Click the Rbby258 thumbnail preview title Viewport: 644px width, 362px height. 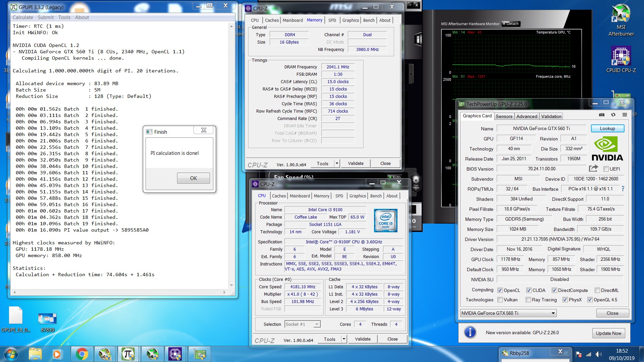point(519,353)
